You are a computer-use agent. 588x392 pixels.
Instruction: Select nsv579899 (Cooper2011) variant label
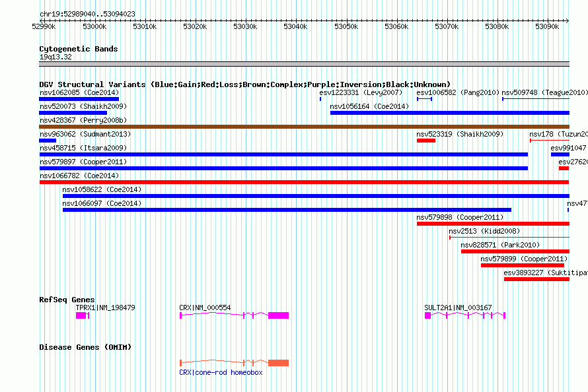(524, 259)
